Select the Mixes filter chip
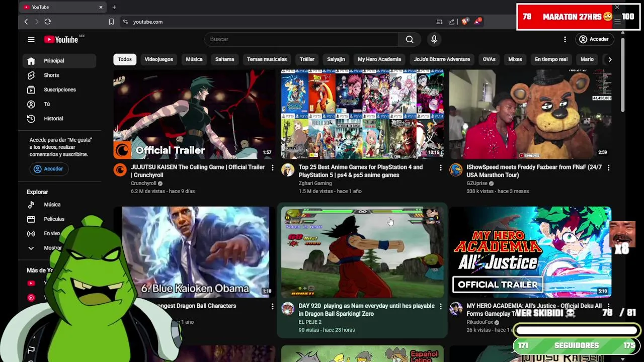 click(x=515, y=59)
